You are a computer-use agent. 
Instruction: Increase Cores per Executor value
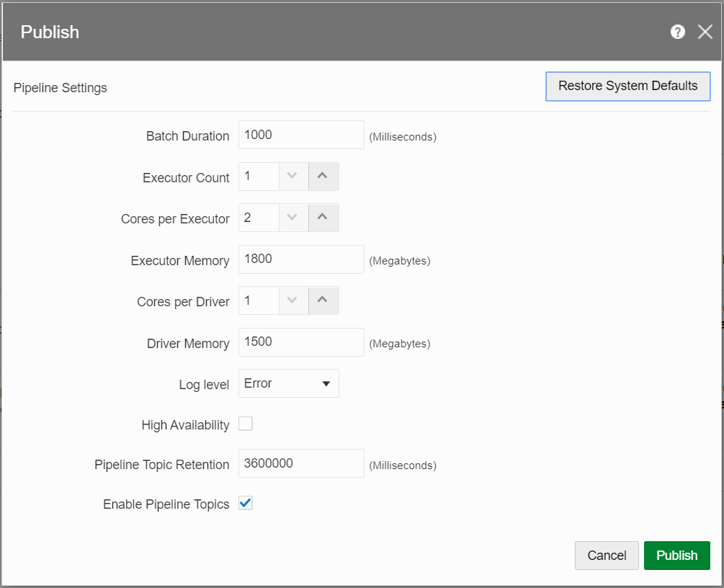coord(323,217)
